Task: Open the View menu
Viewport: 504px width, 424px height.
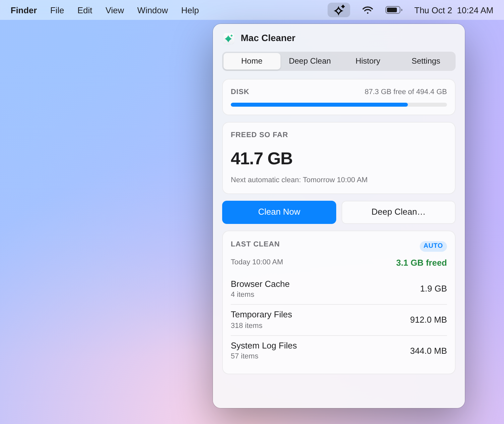Action: click(x=115, y=10)
